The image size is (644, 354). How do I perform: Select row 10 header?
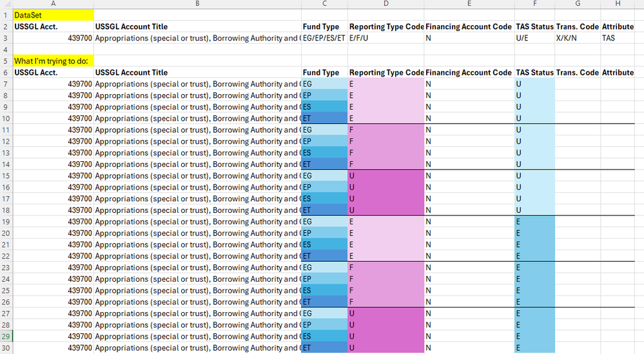click(6, 118)
